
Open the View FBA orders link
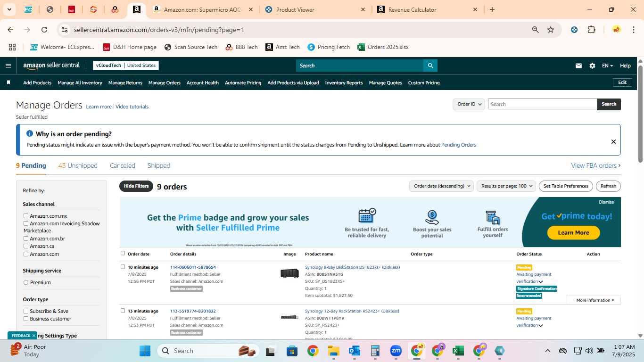596,165
